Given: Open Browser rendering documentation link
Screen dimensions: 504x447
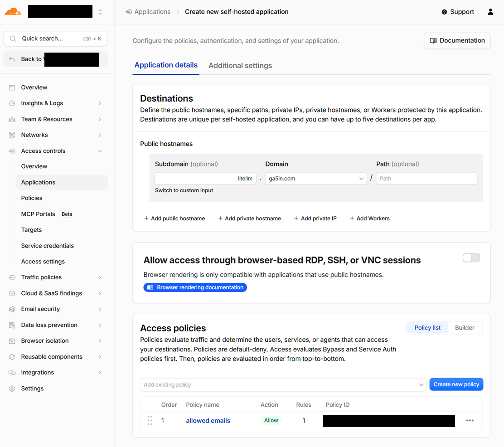Looking at the screenshot, I should tap(195, 287).
